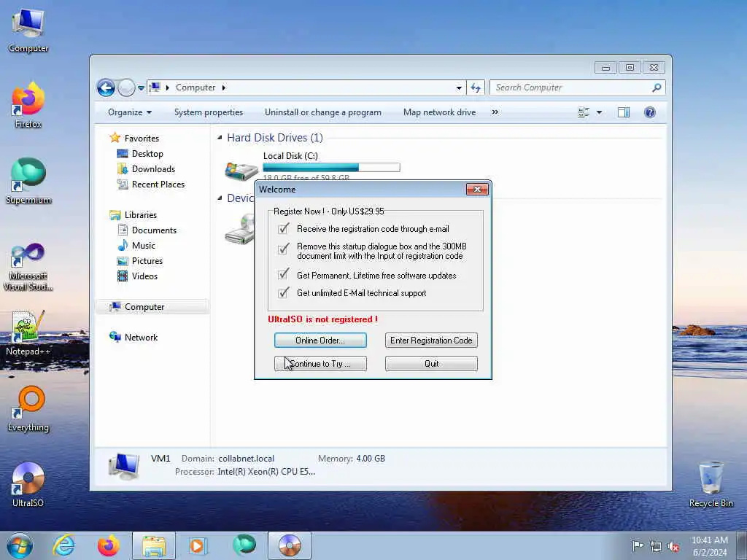747x560 pixels.
Task: Open the Windows Start menu
Action: (20, 545)
